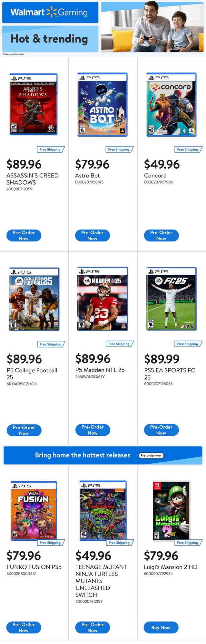
Task: Open the Madden NFL 25 cover image
Action: tap(103, 298)
